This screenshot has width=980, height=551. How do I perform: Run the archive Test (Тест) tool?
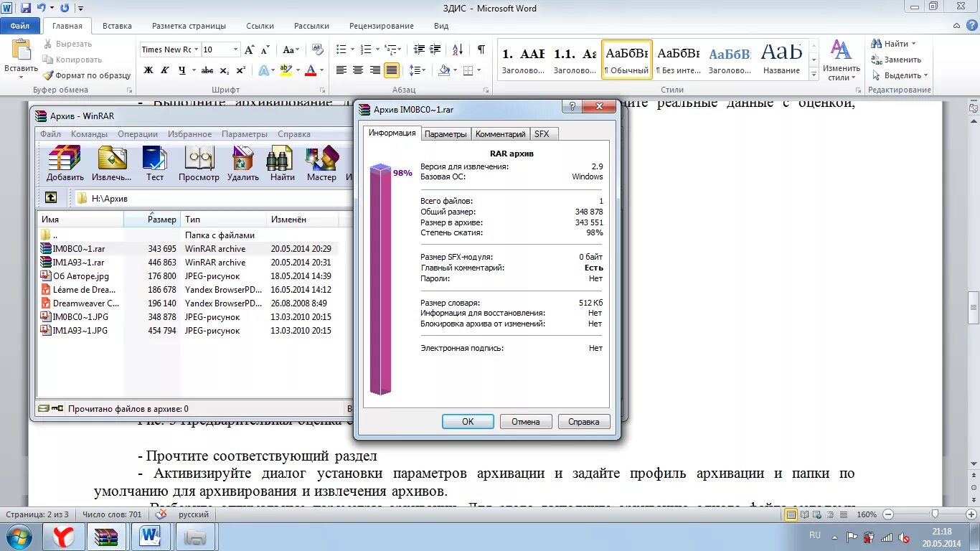point(155,163)
